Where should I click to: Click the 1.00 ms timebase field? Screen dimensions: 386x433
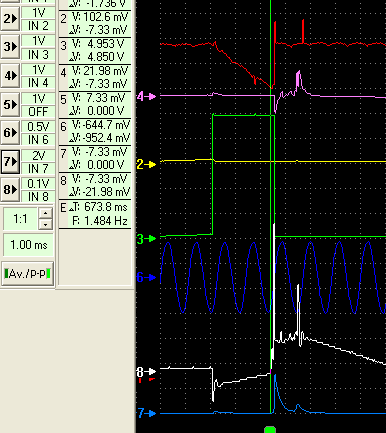point(28,245)
